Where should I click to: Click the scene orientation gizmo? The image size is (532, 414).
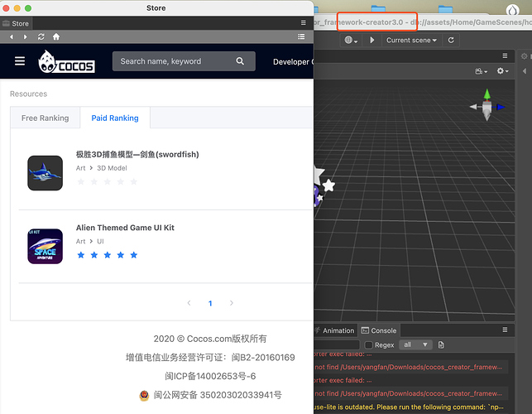coord(486,106)
